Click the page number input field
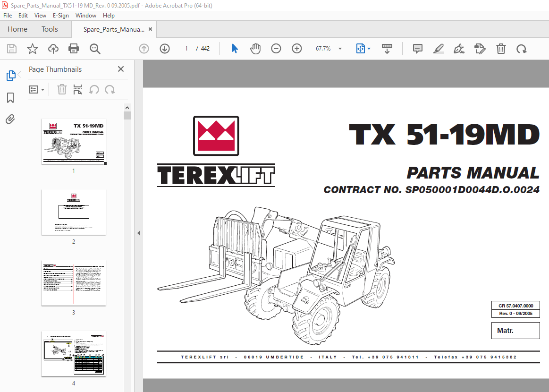 [186, 49]
